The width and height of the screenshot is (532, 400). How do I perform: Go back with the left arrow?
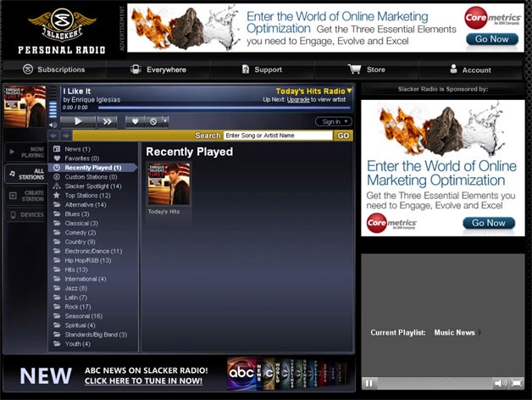click(53, 136)
